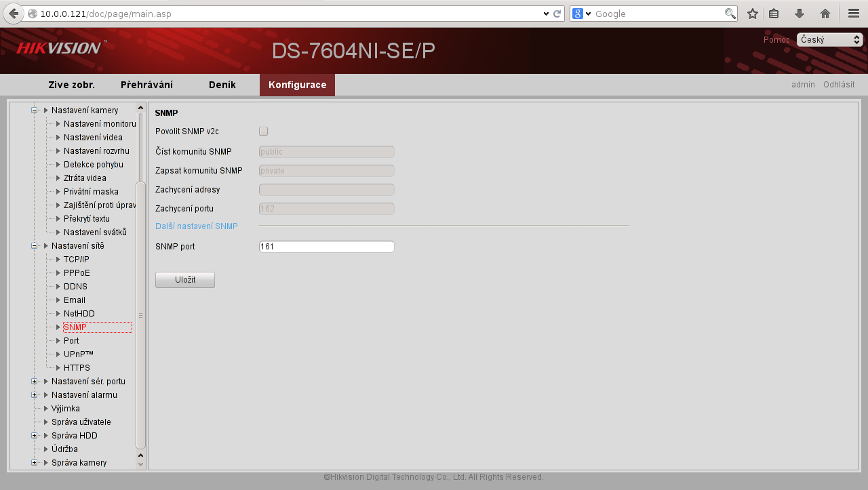Open Nastavení monitoru tree item

tap(100, 124)
